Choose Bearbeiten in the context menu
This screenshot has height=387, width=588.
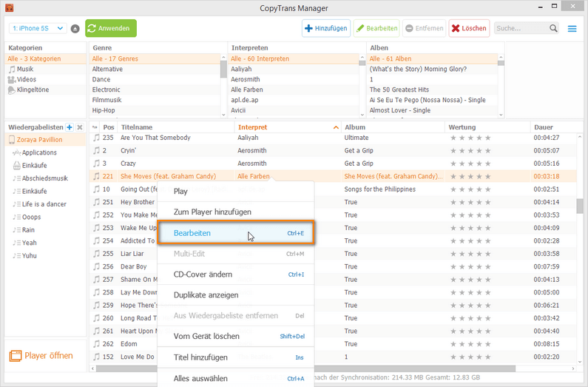(x=235, y=233)
